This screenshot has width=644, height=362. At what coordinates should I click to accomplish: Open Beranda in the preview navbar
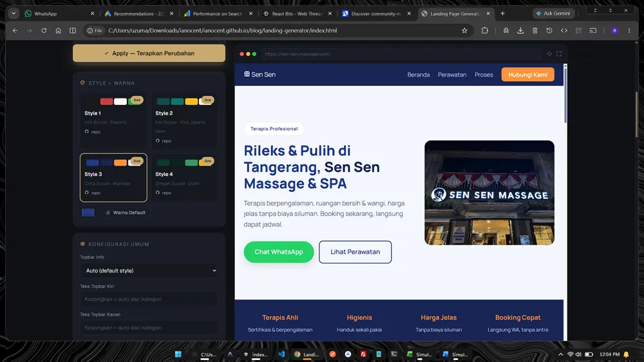[419, 75]
